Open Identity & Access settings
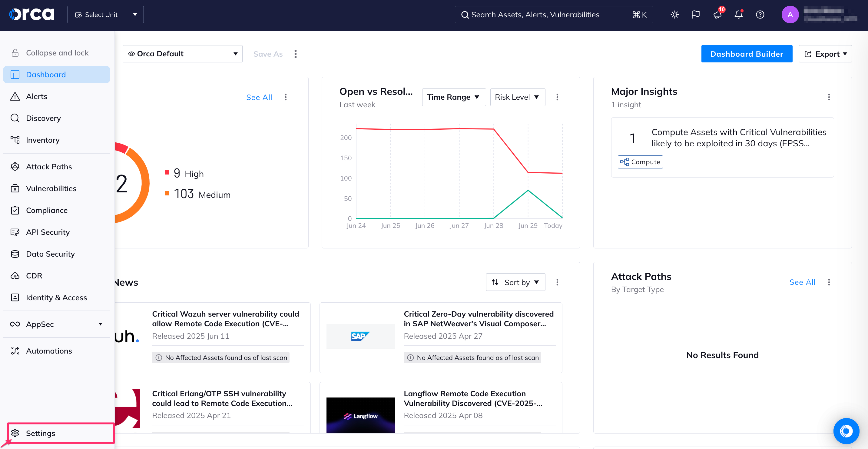This screenshot has height=449, width=868. pos(56,297)
